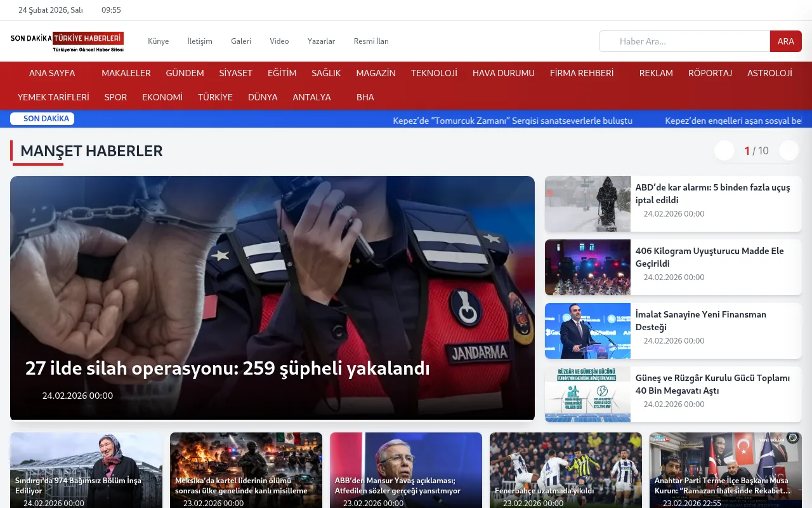Click the Fenerbahçe uzatmada yıkıldı thumbnail
This screenshot has width=812, height=508.
[x=566, y=470]
